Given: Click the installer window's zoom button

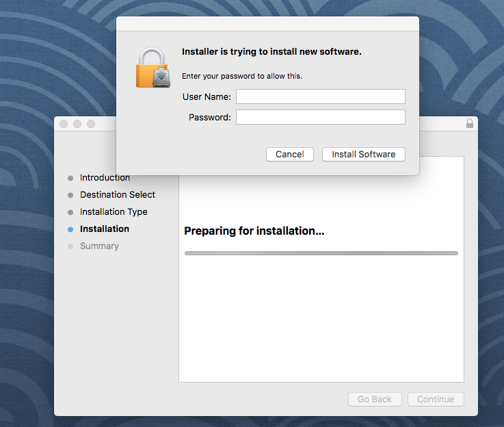Looking at the screenshot, I should 91,124.
